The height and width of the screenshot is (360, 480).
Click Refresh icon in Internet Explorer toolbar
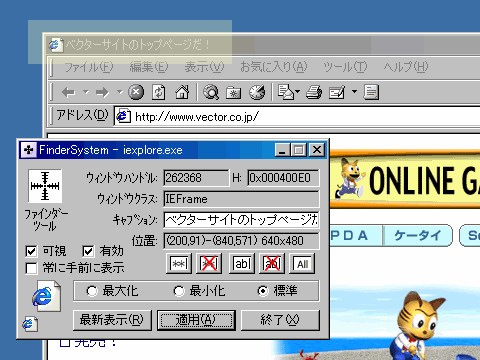pos(159,92)
